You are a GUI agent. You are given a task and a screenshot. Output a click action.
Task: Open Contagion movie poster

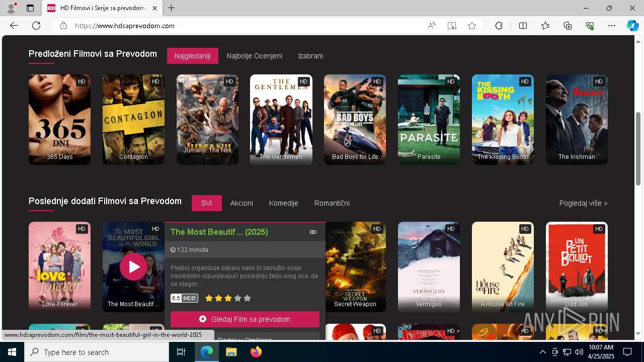coord(133,119)
